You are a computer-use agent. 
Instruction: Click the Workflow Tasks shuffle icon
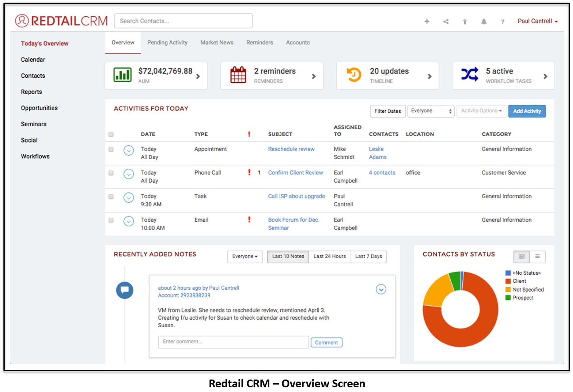470,74
